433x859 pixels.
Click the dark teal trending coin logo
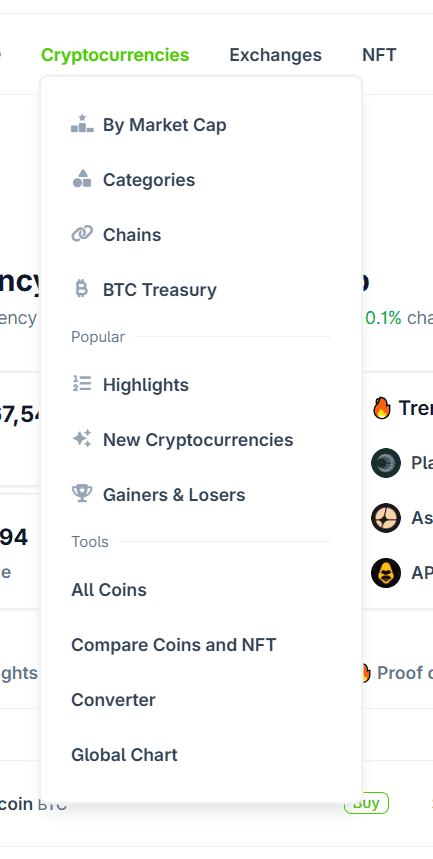click(386, 463)
